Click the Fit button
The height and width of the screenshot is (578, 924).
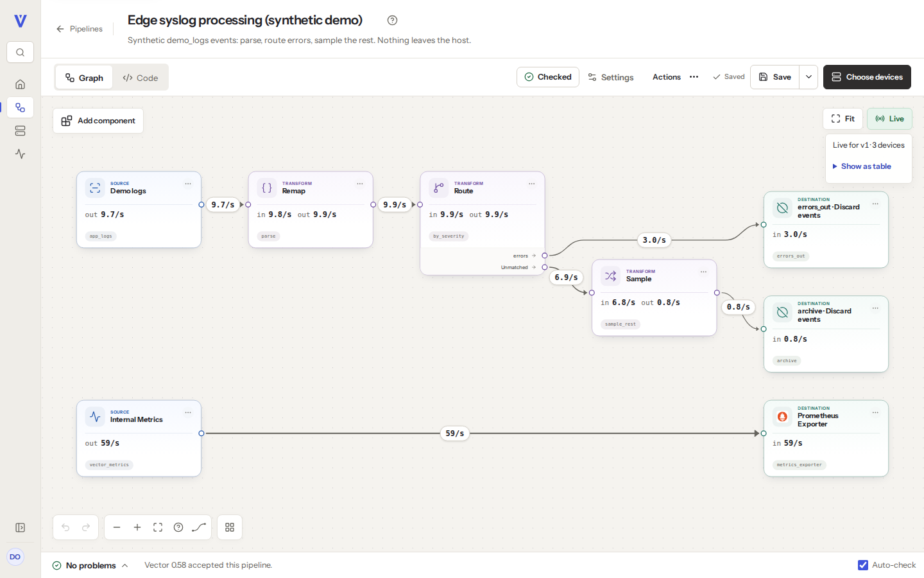tap(843, 119)
